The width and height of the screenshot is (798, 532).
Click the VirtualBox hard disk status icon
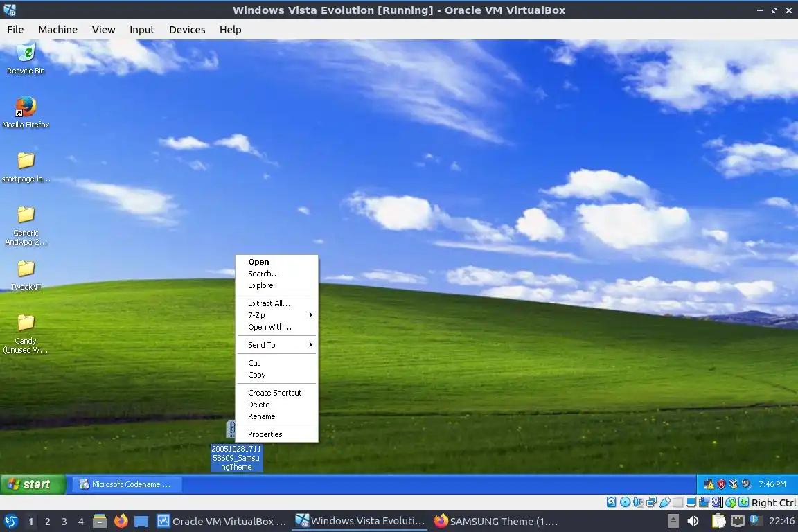point(611,502)
